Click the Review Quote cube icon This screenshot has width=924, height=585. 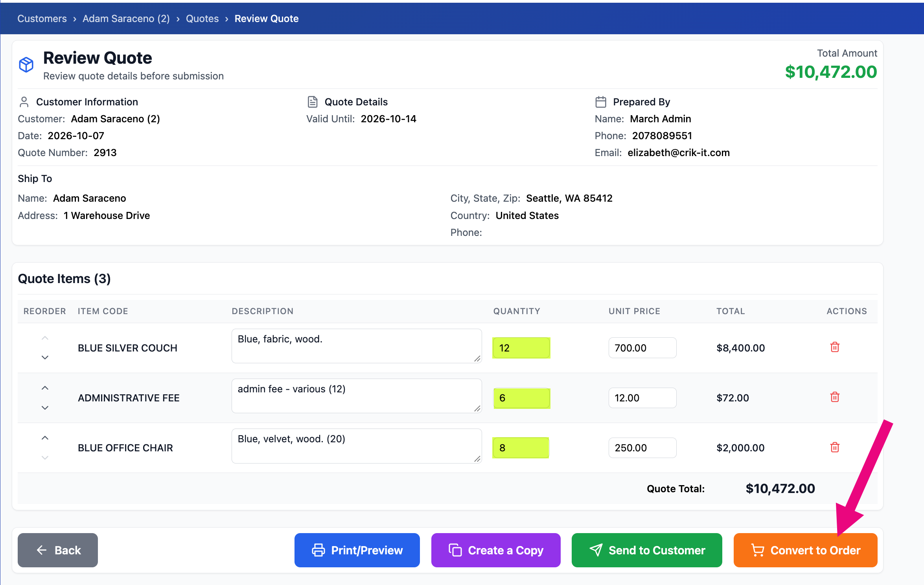coord(26,65)
